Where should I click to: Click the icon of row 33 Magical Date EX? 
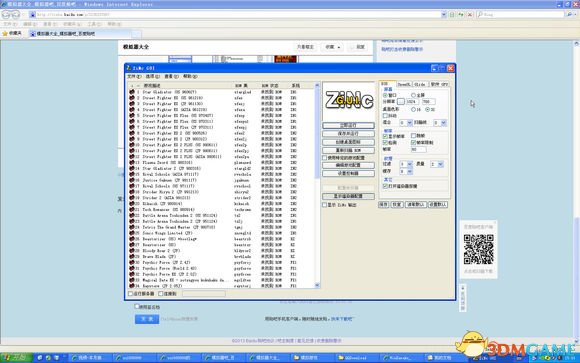[x=132, y=280]
